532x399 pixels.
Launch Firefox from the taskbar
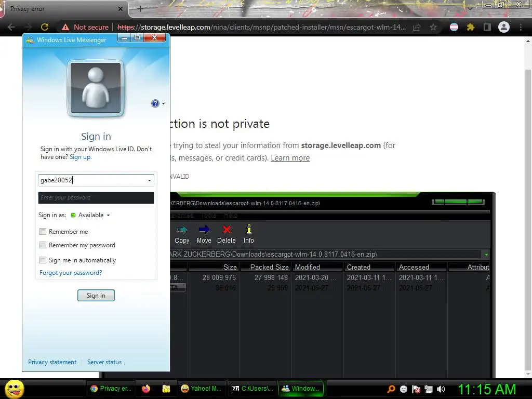(146, 389)
